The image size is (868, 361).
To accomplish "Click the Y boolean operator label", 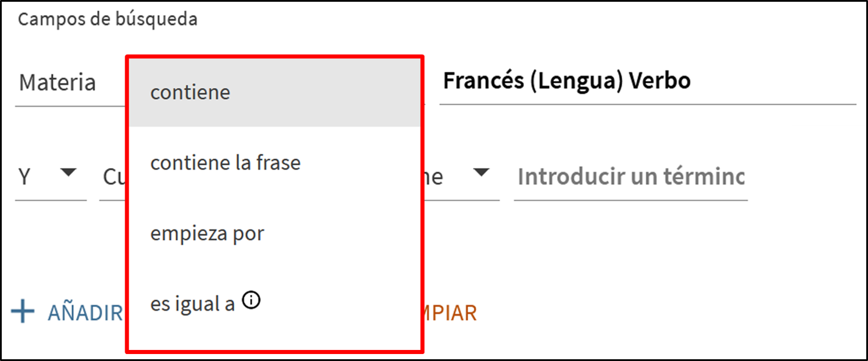I will tap(25, 177).
